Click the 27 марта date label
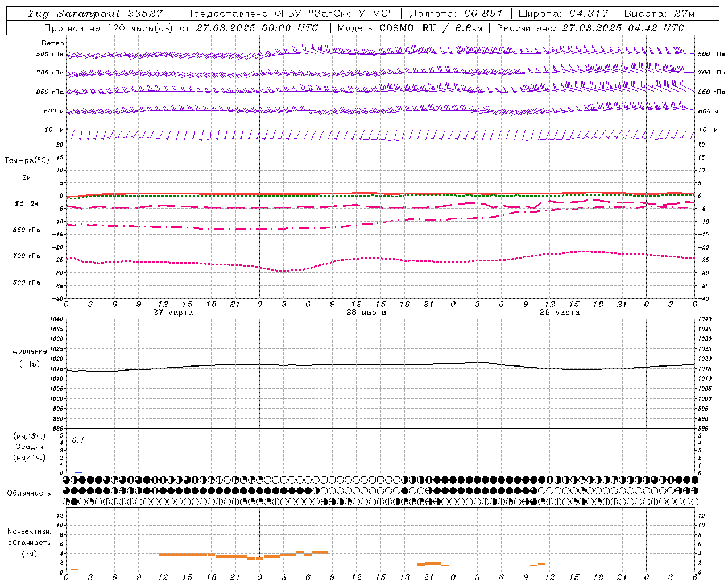 [x=173, y=313]
